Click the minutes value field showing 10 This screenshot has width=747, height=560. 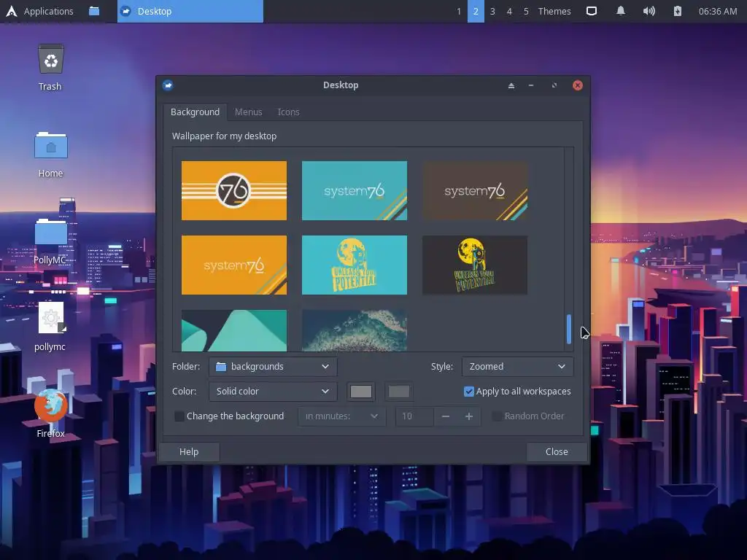tap(414, 416)
